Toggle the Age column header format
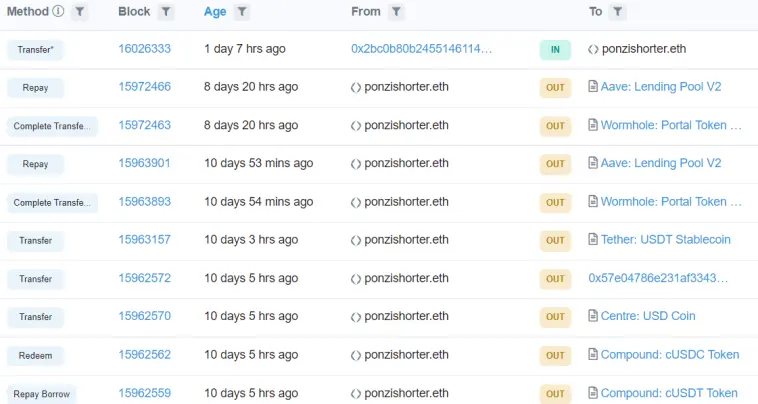This screenshot has height=404, width=758. click(x=215, y=12)
